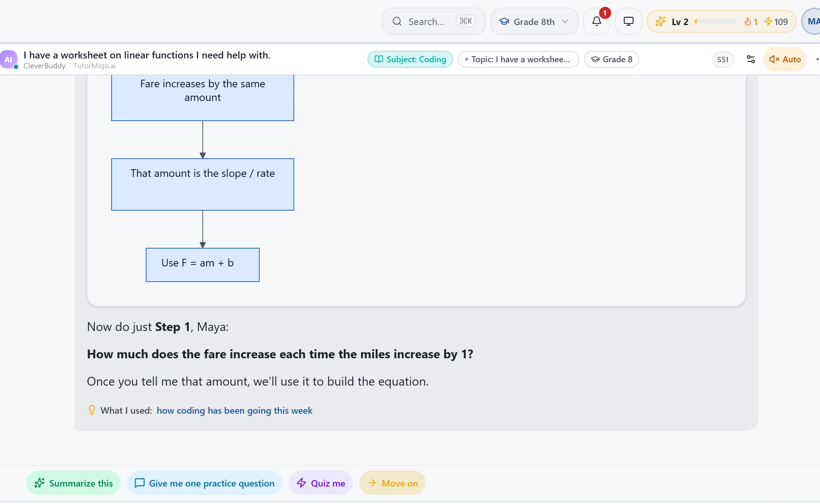Click the level progress bar
The image size is (820, 504).
[x=716, y=22]
